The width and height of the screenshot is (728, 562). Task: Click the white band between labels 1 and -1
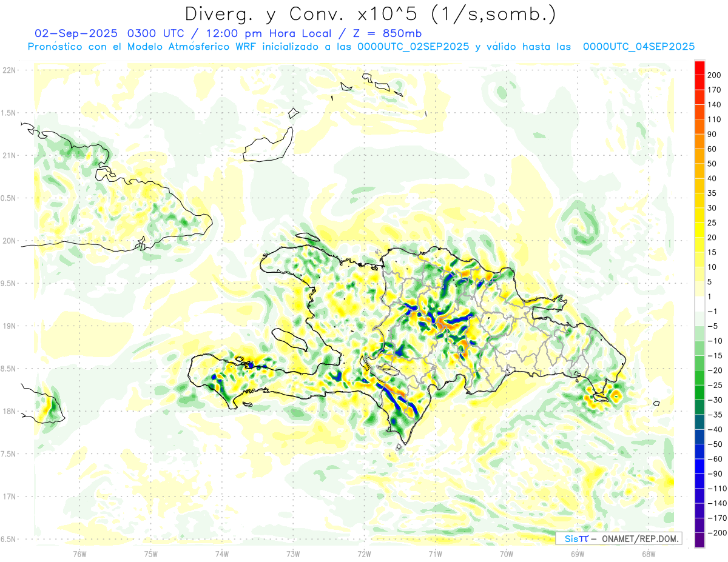click(x=699, y=304)
